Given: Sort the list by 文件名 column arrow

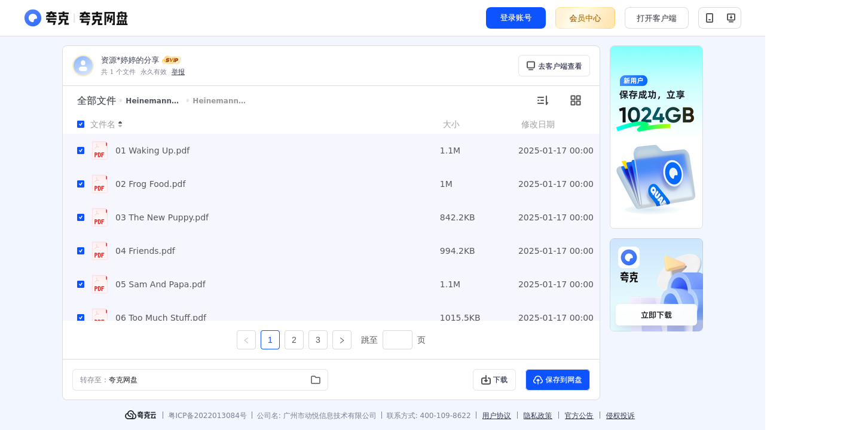Looking at the screenshot, I should pos(120,124).
